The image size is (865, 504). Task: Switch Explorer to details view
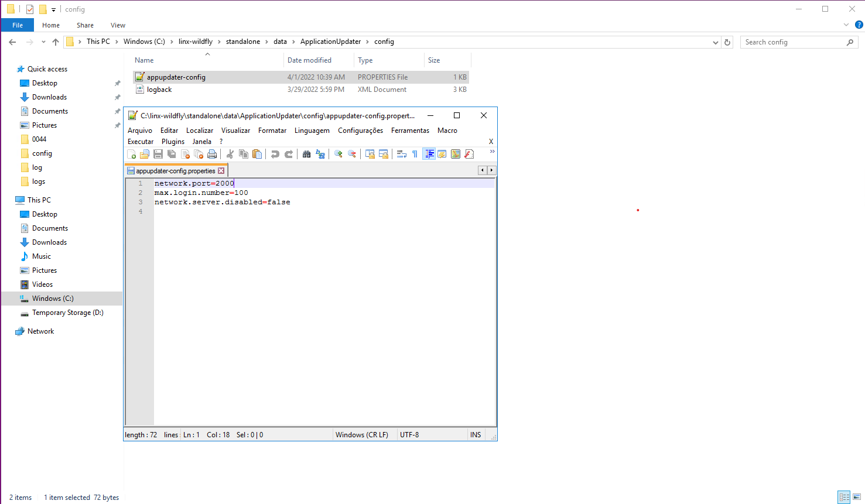pos(844,497)
